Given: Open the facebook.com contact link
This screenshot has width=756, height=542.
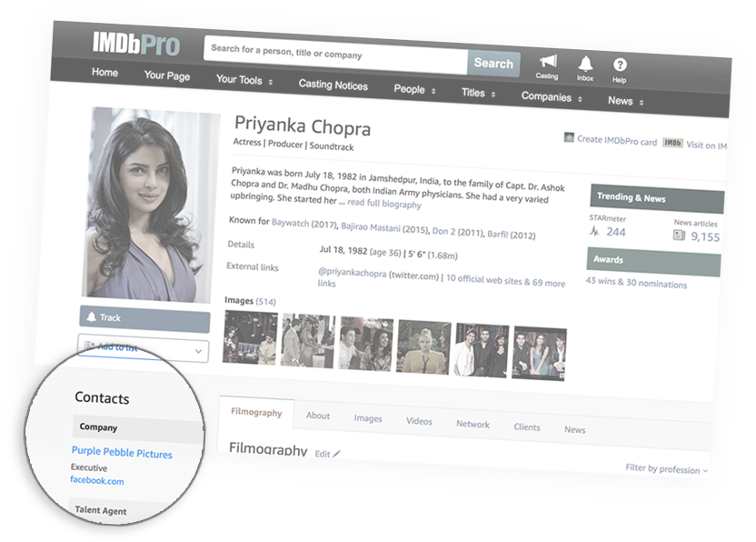Looking at the screenshot, I should click(x=97, y=481).
